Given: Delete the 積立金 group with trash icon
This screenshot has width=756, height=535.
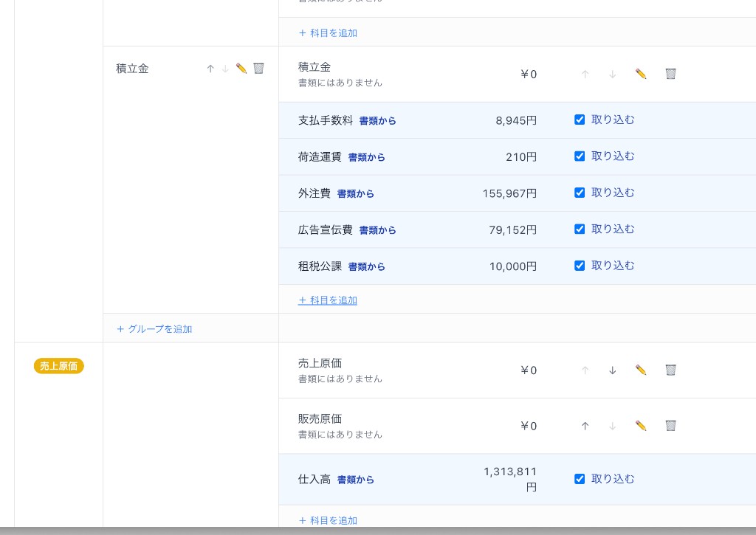Looking at the screenshot, I should point(259,69).
